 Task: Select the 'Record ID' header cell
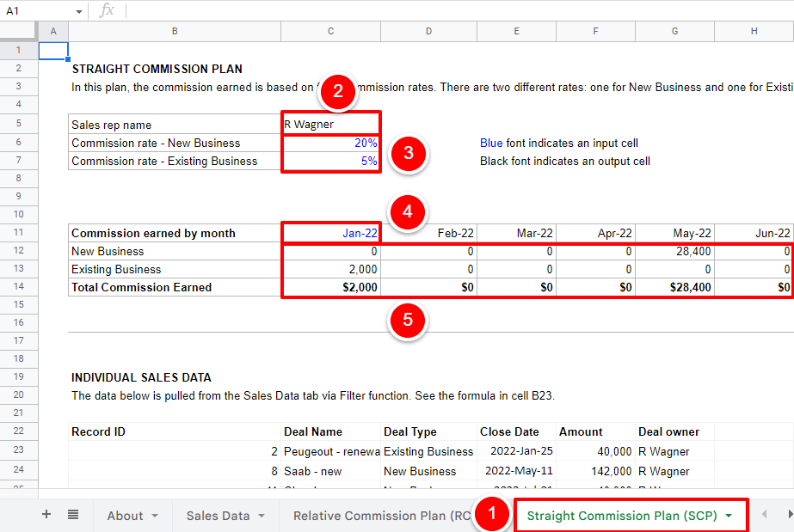175,431
